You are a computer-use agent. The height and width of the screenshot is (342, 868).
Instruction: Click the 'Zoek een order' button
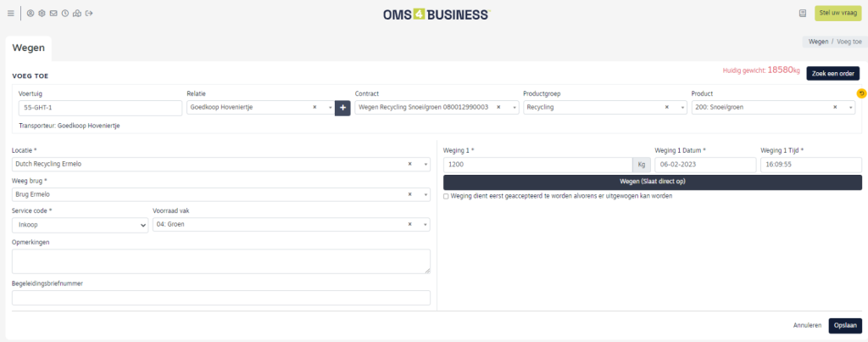(832, 74)
